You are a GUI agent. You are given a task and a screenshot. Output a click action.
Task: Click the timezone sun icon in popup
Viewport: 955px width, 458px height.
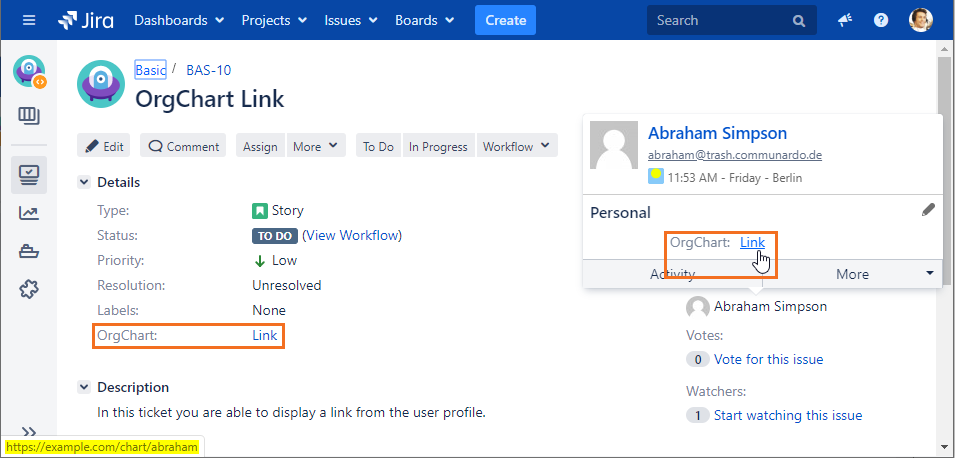point(655,176)
